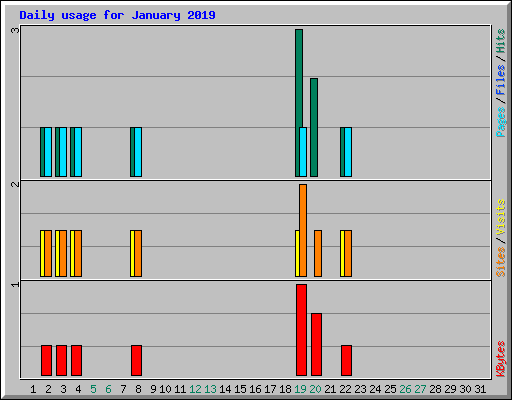This screenshot has width=512, height=400.
Task: Select day label "18" on the x-axis
Action: 285,389
